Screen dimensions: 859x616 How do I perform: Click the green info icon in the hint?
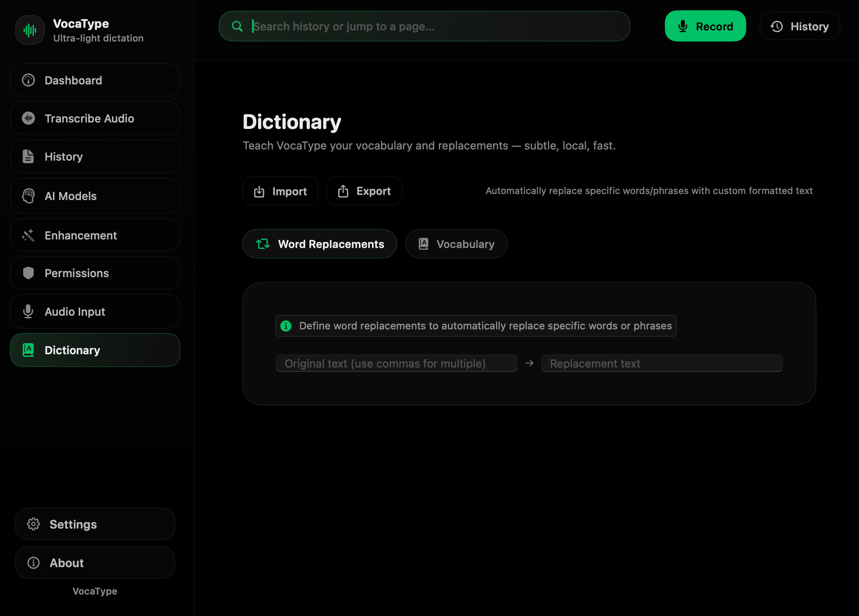(286, 326)
